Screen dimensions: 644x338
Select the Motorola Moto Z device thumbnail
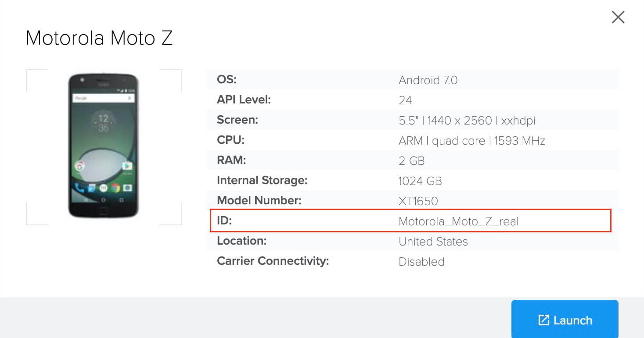104,145
